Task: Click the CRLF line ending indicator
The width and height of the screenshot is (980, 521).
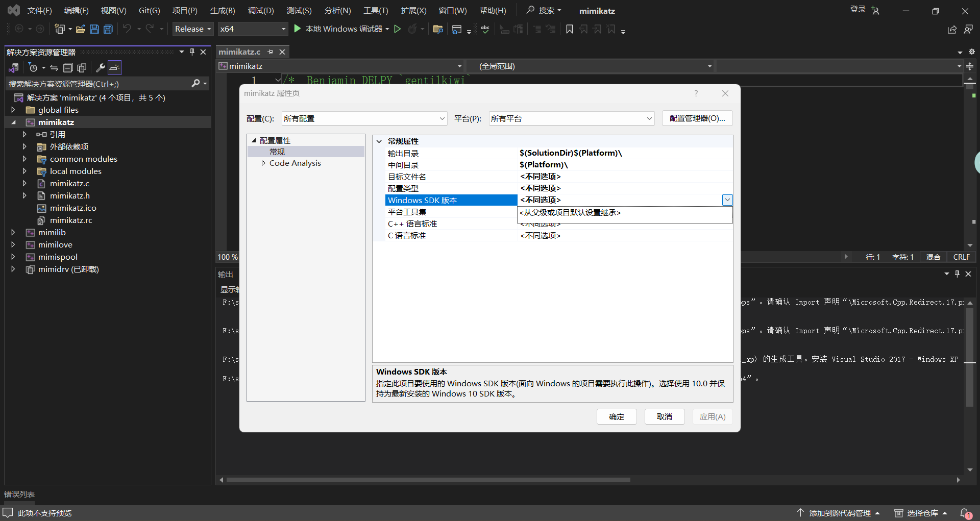Action: 961,257
